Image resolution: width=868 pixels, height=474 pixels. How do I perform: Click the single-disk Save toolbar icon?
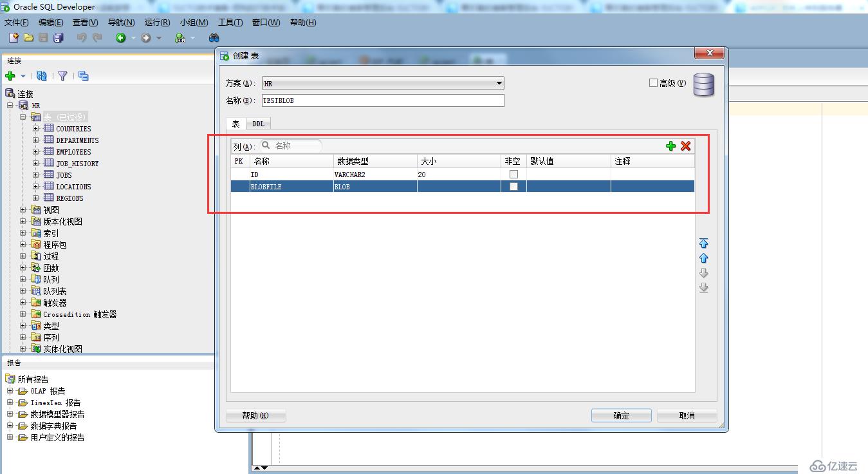tap(43, 38)
